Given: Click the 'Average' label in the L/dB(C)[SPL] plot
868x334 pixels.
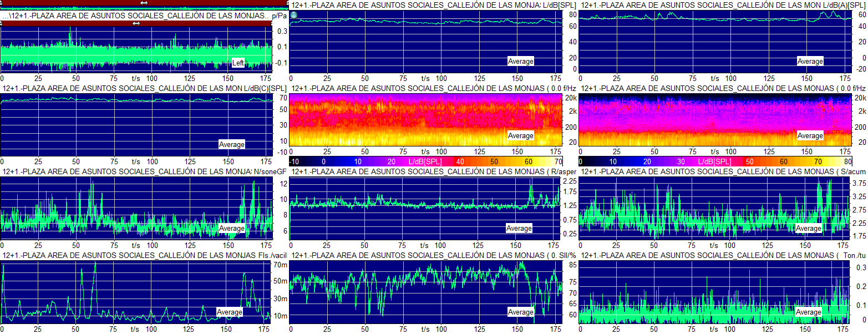Looking at the screenshot, I should coord(231,144).
